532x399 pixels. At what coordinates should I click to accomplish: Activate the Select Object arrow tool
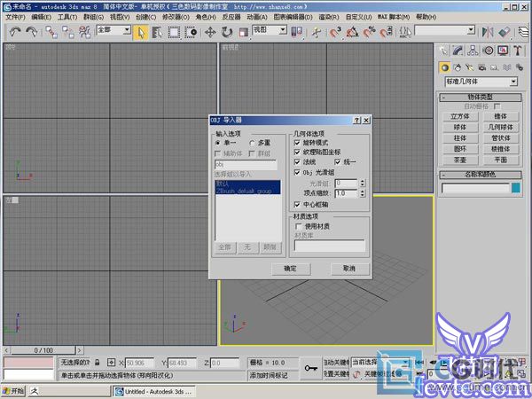[x=141, y=32]
